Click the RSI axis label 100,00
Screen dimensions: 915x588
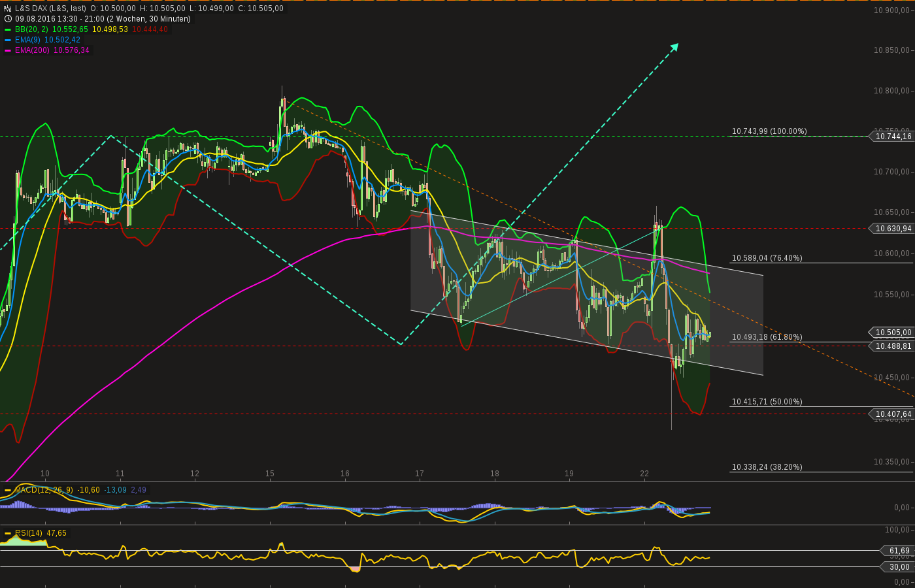point(899,530)
